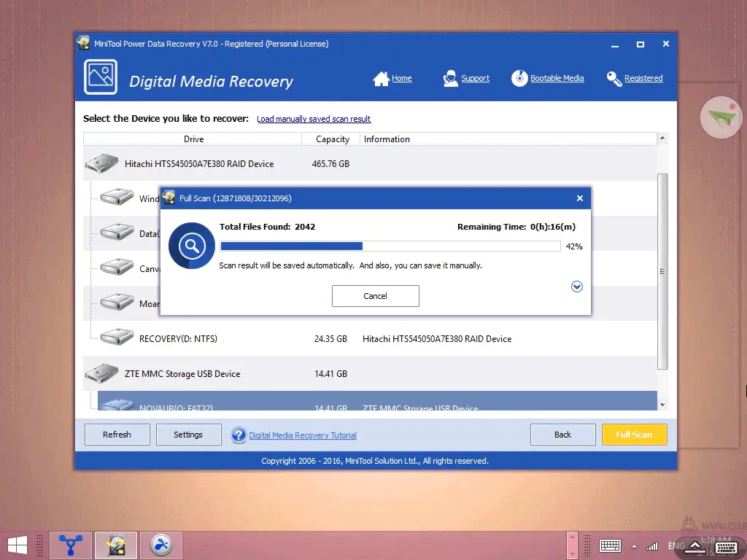Open the round blue app icon on the taskbar
This screenshot has height=560, width=747.
coord(161,545)
